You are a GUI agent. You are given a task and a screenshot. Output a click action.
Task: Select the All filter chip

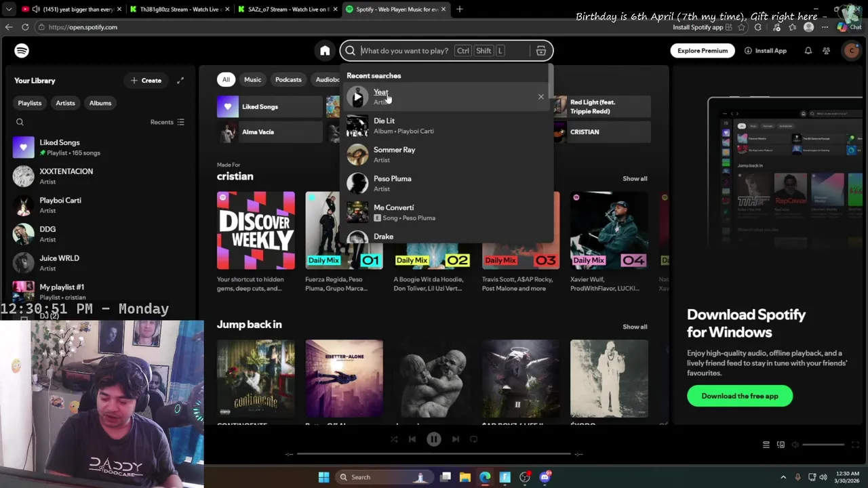coord(226,80)
